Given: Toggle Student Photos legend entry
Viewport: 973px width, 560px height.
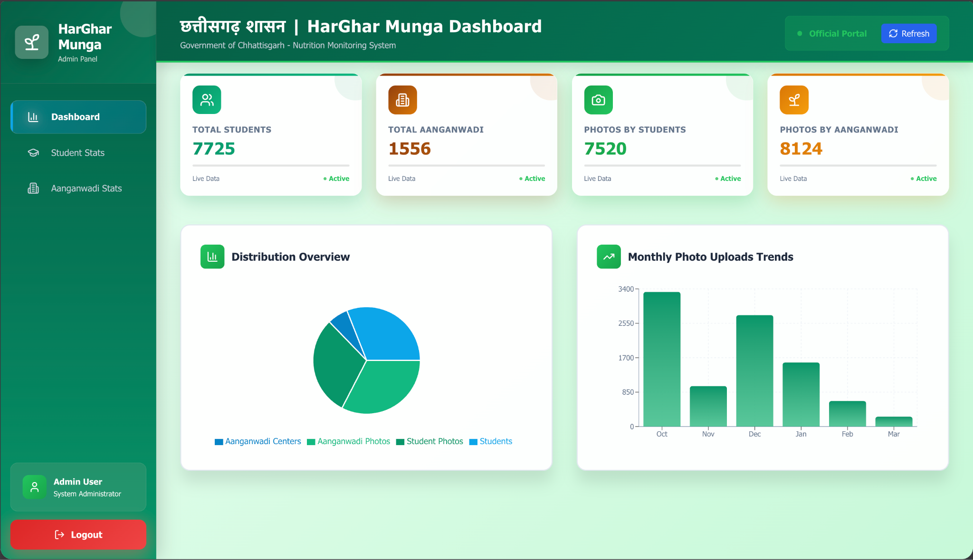Looking at the screenshot, I should pos(429,441).
